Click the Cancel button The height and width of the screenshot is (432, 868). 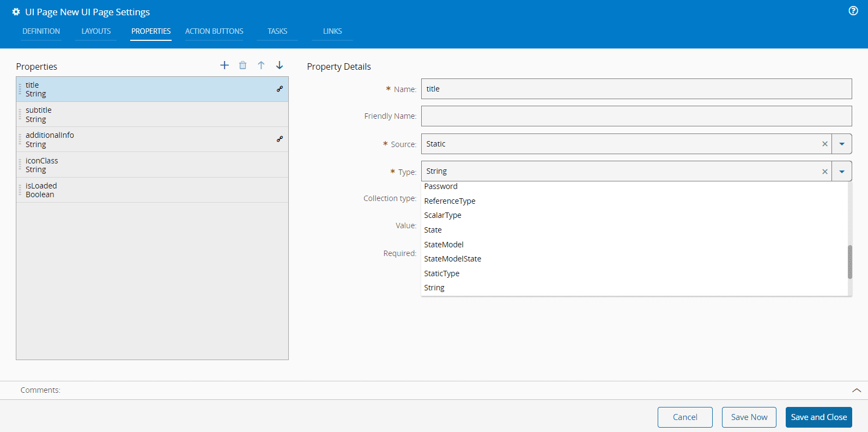(685, 417)
